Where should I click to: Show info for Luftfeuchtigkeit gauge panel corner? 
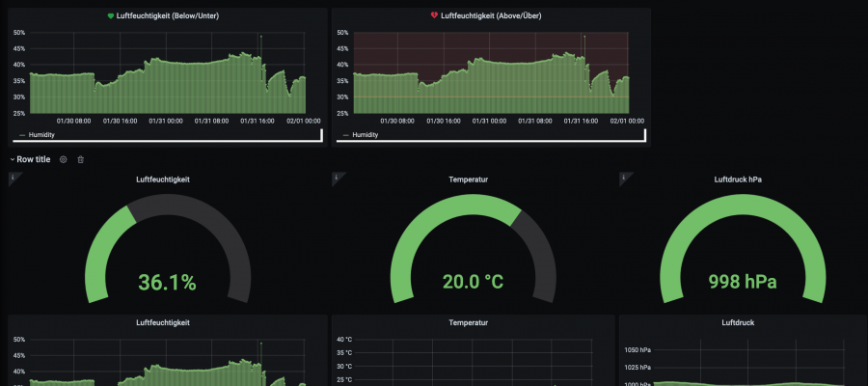coord(13,178)
